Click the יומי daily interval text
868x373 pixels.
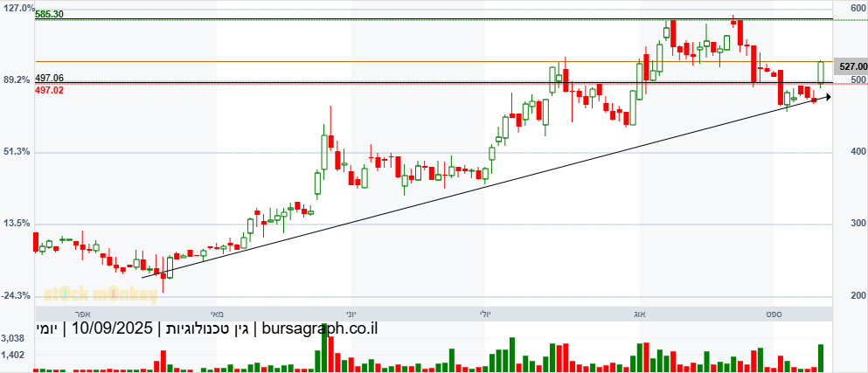coord(48,328)
